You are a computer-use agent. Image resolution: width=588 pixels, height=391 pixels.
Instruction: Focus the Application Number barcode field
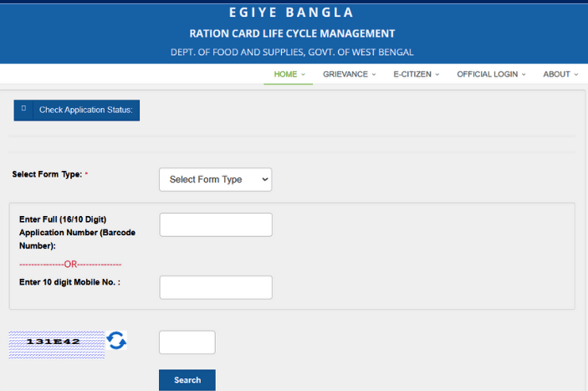(216, 224)
